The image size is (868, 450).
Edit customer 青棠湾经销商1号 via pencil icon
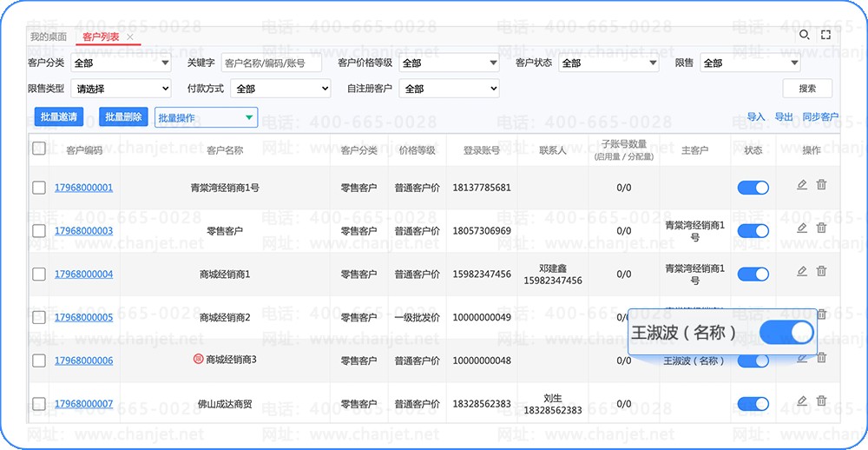[x=801, y=184]
